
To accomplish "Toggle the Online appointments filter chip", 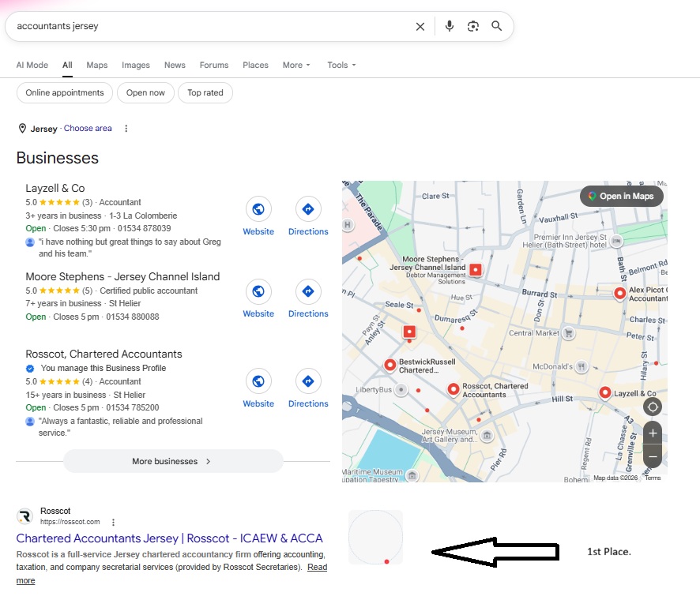I will [x=65, y=93].
